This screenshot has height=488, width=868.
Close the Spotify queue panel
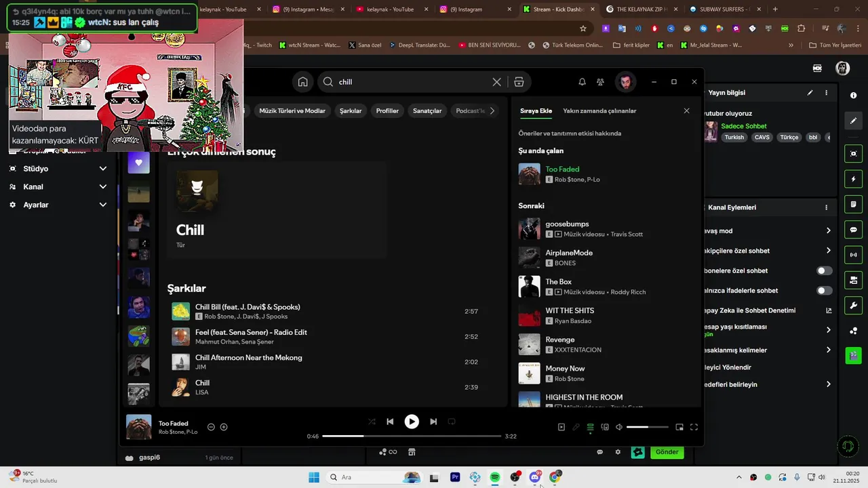(686, 110)
